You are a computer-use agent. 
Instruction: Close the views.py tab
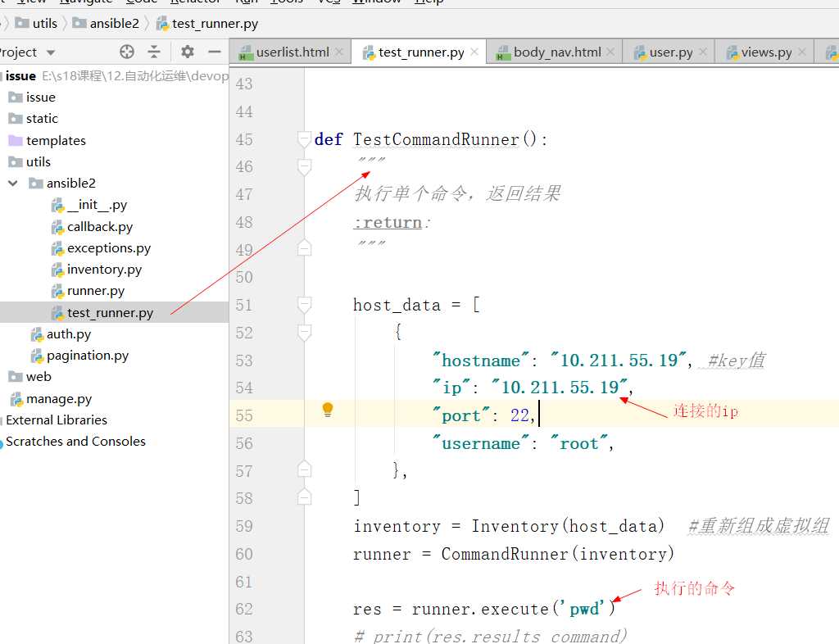(801, 52)
